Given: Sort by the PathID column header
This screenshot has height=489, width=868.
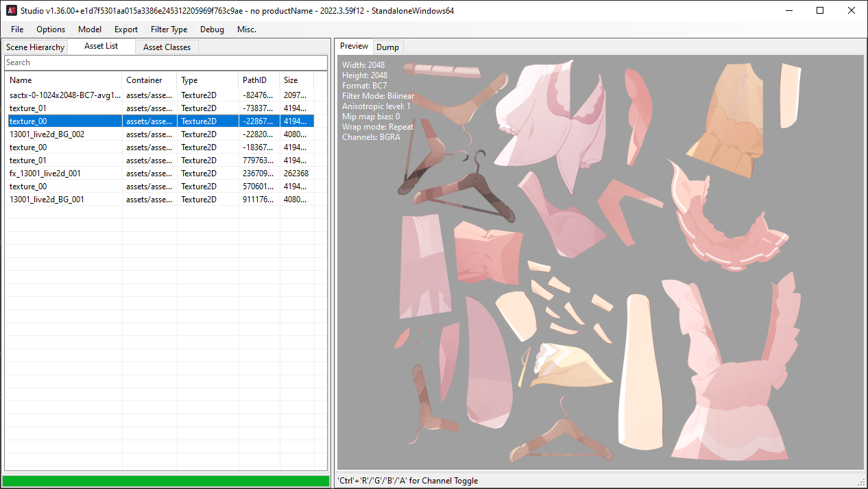Looking at the screenshot, I should (x=259, y=80).
